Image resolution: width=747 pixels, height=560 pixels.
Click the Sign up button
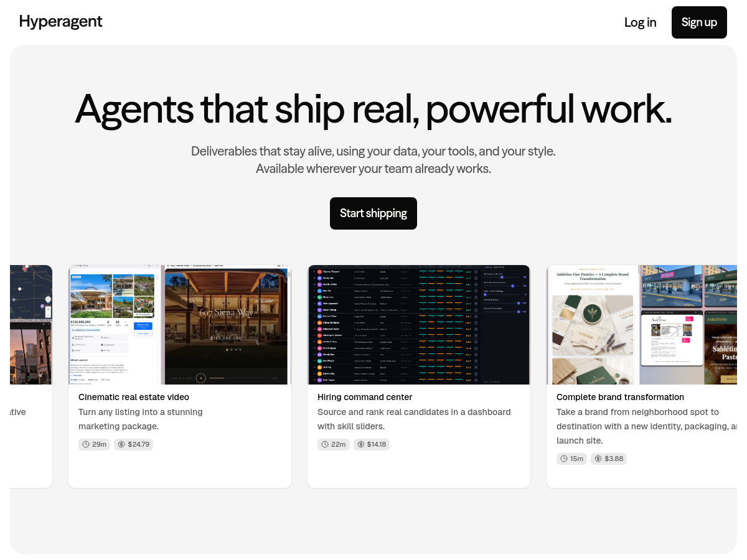click(x=699, y=22)
